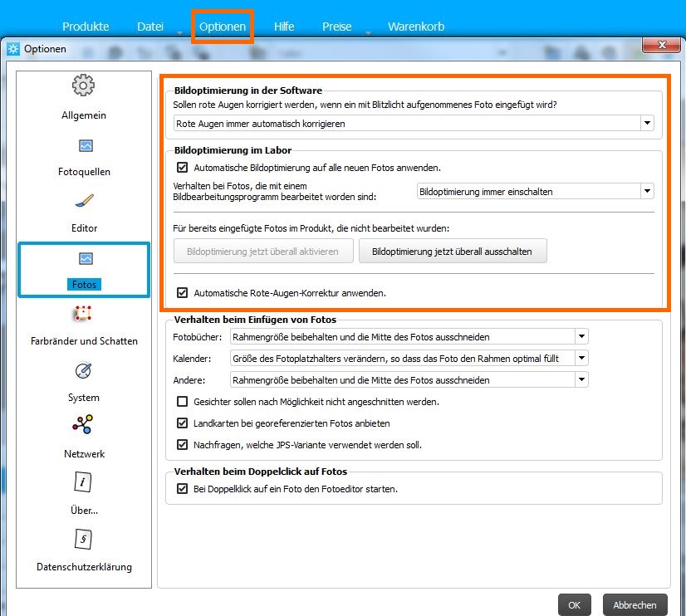Open the Hilfe menu
Viewport: 686px width, 616px height.
(284, 27)
